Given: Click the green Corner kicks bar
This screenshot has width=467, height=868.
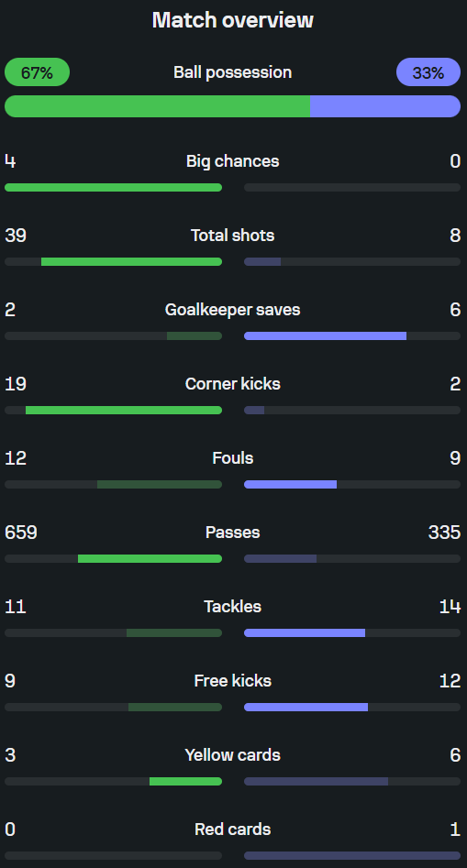Looking at the screenshot, I should 124,411.
